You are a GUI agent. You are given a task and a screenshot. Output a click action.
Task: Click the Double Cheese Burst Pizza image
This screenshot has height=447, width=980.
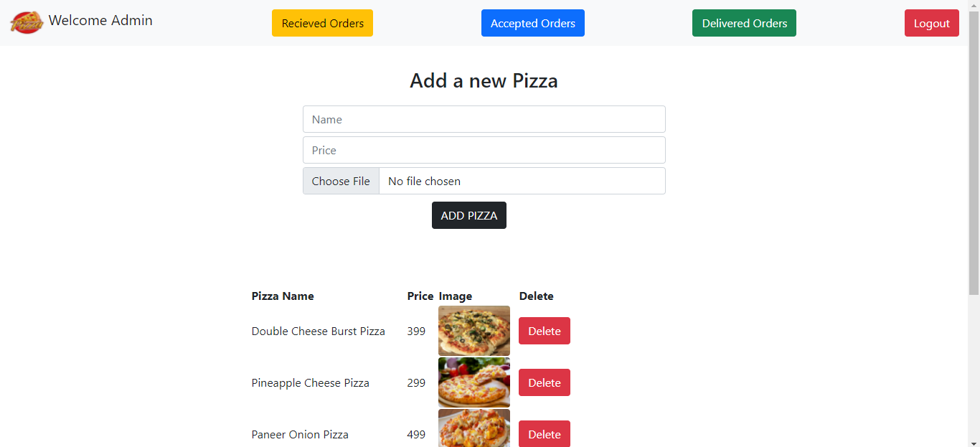[x=473, y=331]
